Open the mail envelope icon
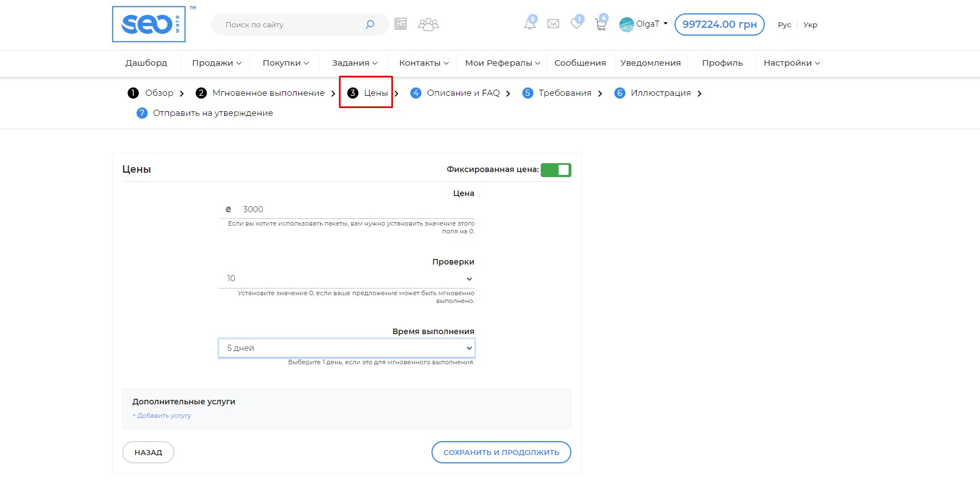The width and height of the screenshot is (980, 489). point(553,24)
